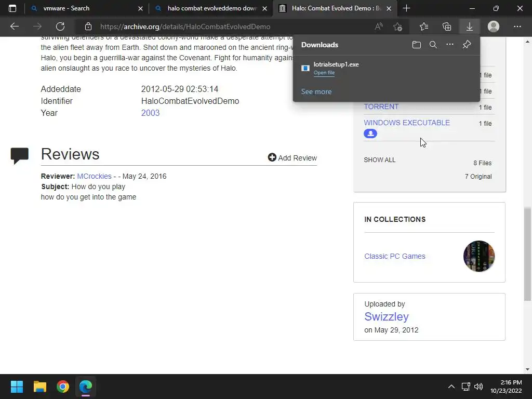Open the user profile avatar
This screenshot has height=399, width=532.
pyautogui.click(x=494, y=26)
